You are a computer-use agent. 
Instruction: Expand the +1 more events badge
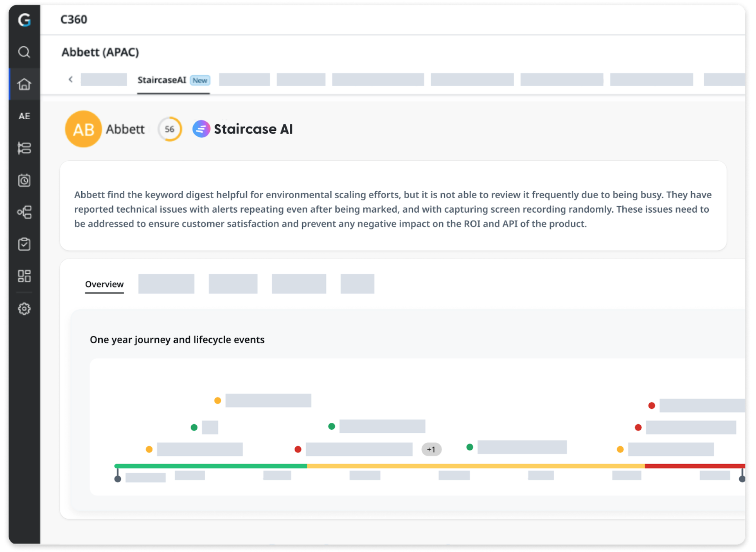(431, 449)
